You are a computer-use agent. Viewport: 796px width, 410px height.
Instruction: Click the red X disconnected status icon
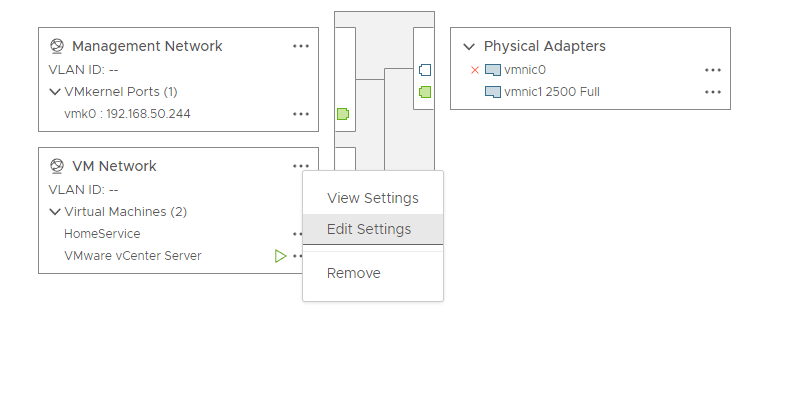[475, 70]
